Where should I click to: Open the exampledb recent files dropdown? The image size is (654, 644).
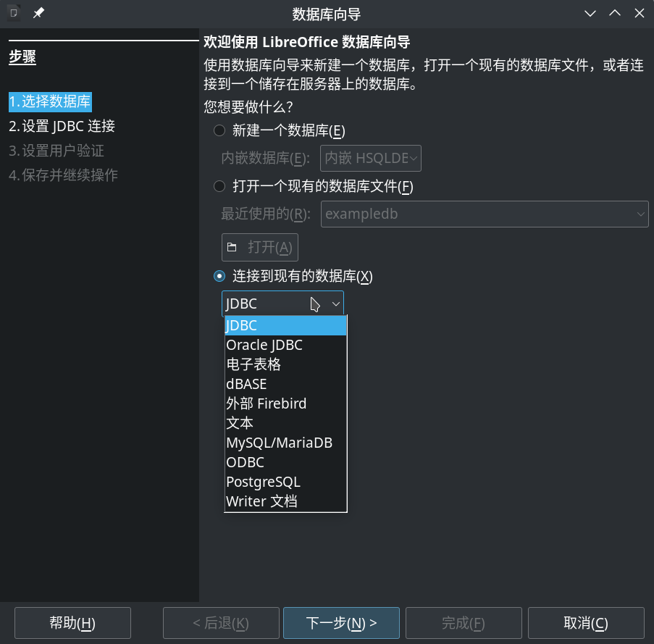(x=485, y=214)
